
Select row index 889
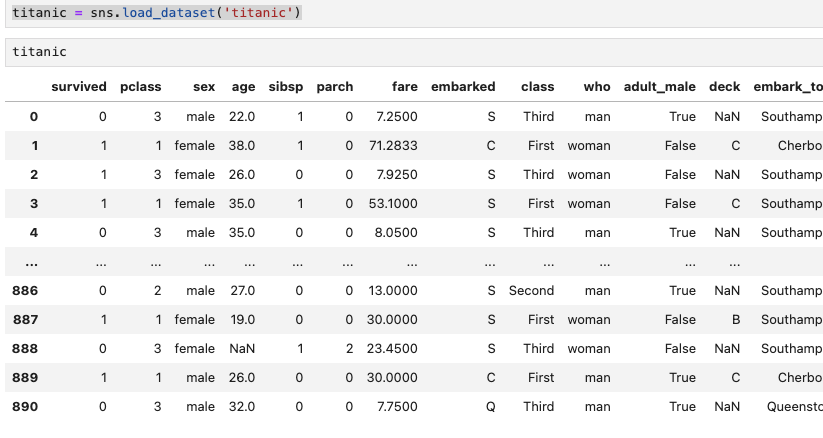[x=25, y=377]
